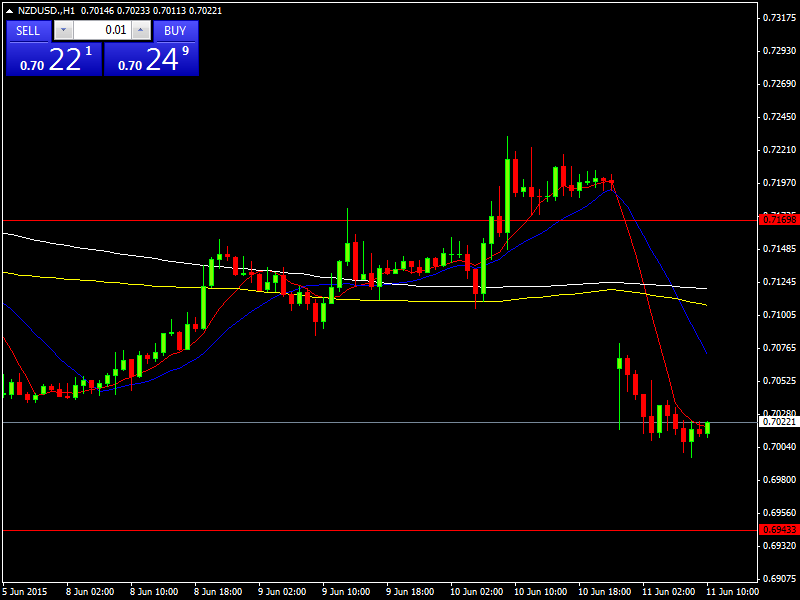Click the NZDUSD.,H1 chart title text
This screenshot has width=800, height=600.
click(x=47, y=10)
